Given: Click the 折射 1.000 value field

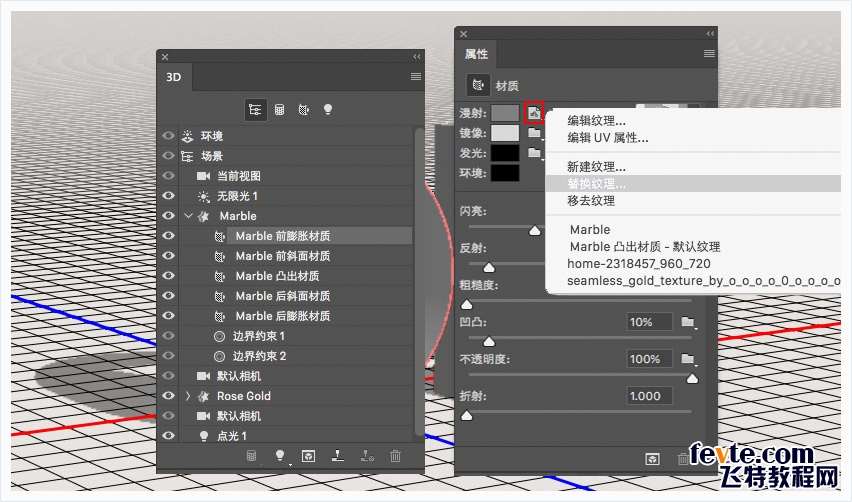Looking at the screenshot, I should [649, 396].
